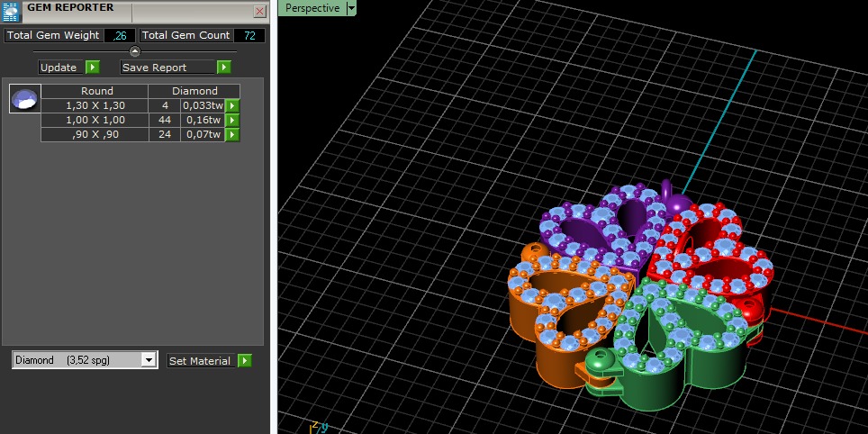
Task: Click the weight cell 0,16tw
Action: pos(203,120)
